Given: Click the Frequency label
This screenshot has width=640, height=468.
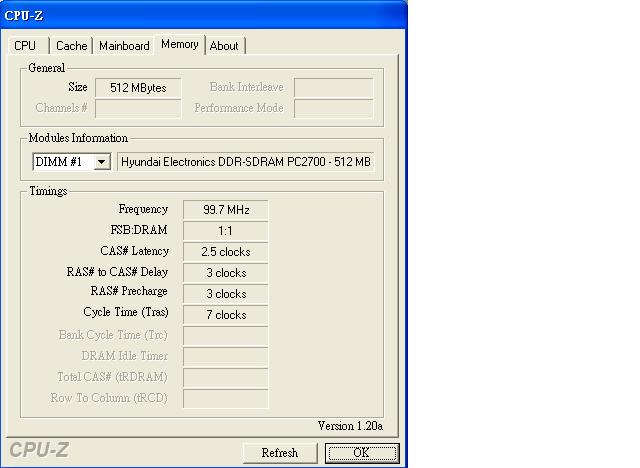Looking at the screenshot, I should coord(143,209).
